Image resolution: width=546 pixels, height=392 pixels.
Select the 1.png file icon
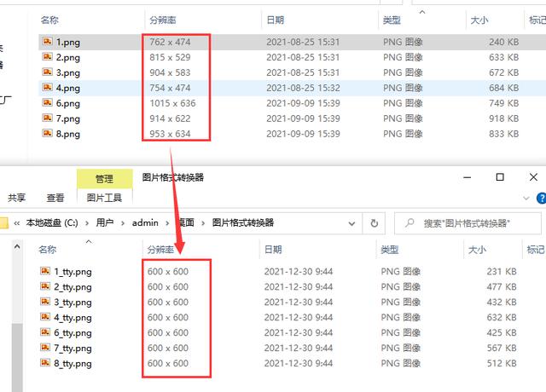click(48, 42)
